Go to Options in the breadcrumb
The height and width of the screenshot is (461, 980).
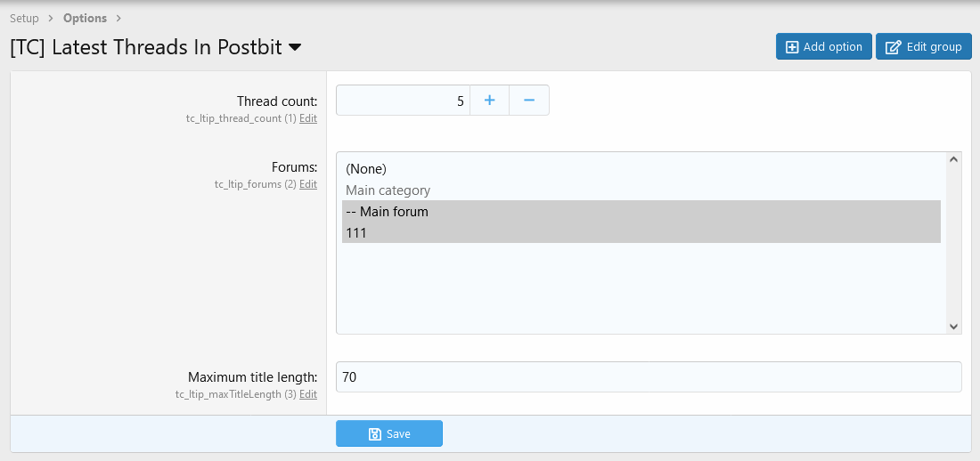[x=85, y=18]
